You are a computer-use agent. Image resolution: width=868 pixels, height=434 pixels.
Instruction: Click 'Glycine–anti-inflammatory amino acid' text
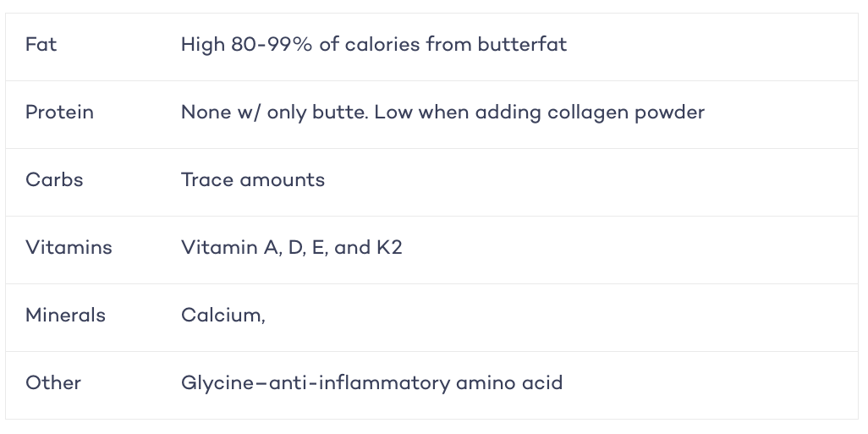point(371,382)
